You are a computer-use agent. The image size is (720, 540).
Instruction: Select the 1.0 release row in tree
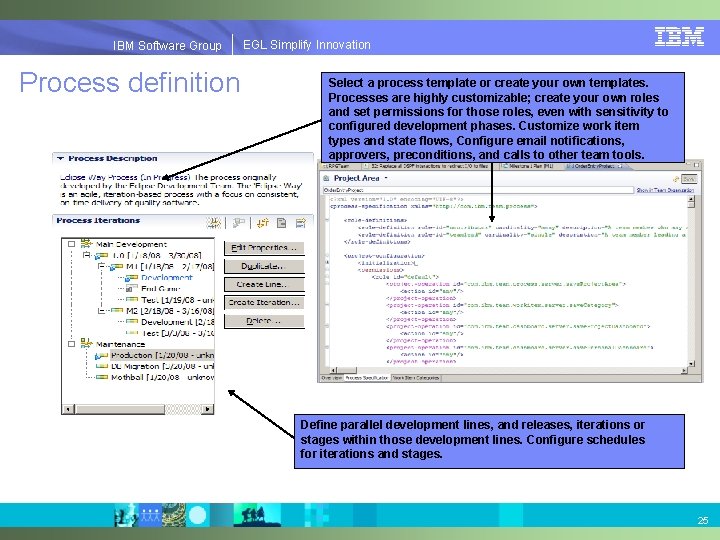(157, 255)
